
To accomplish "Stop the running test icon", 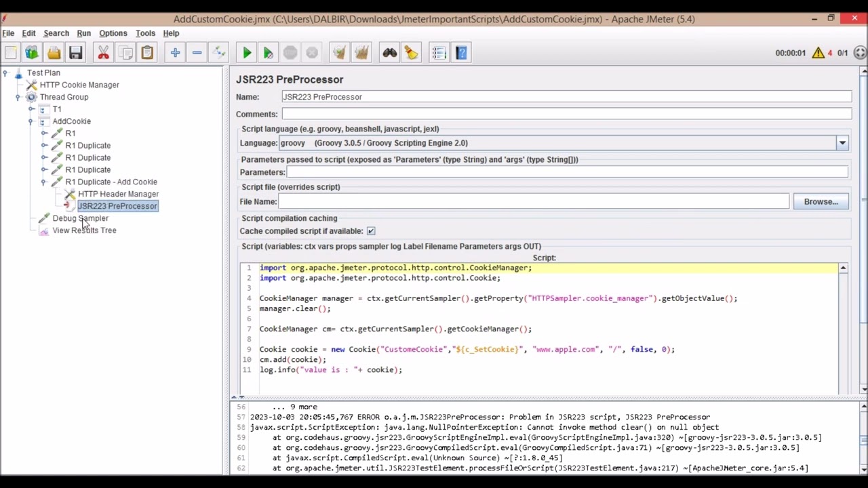I will [290, 53].
